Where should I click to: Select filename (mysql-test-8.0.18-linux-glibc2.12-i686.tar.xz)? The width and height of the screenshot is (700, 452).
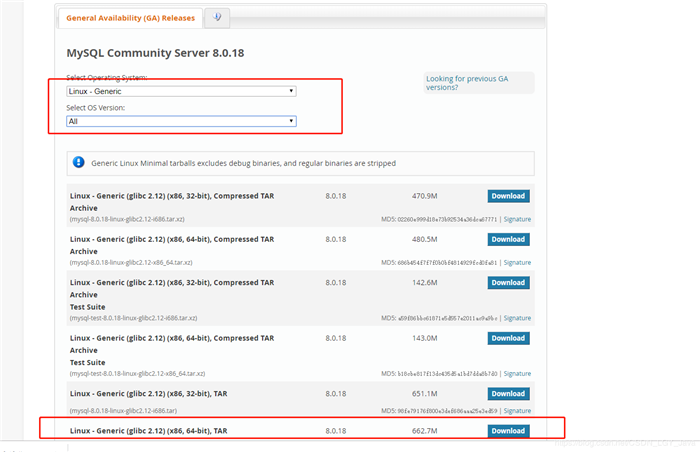(x=133, y=318)
